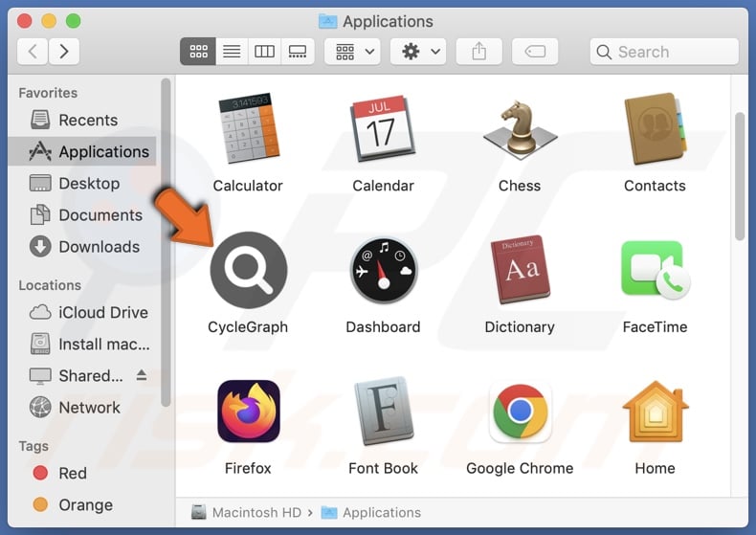The height and width of the screenshot is (535, 756).
Task: Launch the Chess app icon
Action: (520, 130)
